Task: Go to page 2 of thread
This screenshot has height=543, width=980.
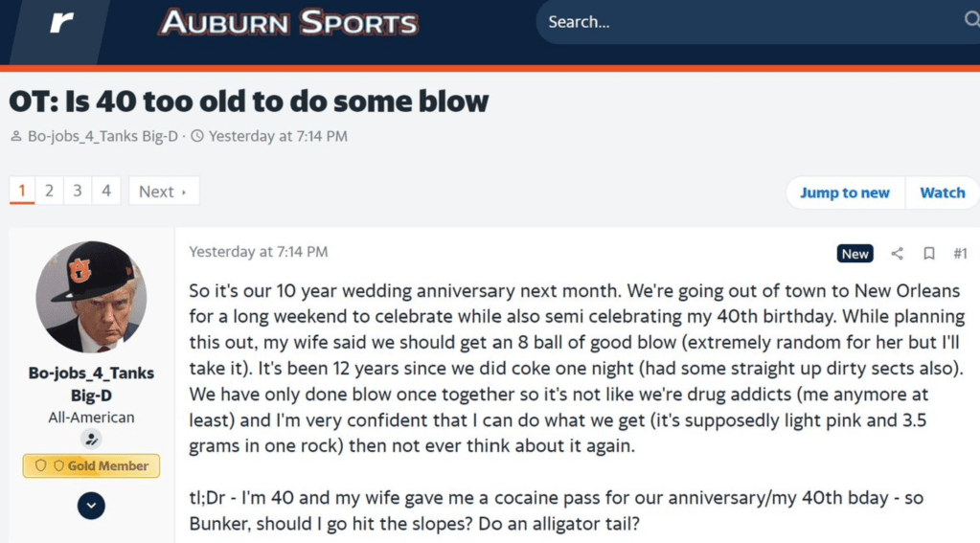Action: point(49,191)
